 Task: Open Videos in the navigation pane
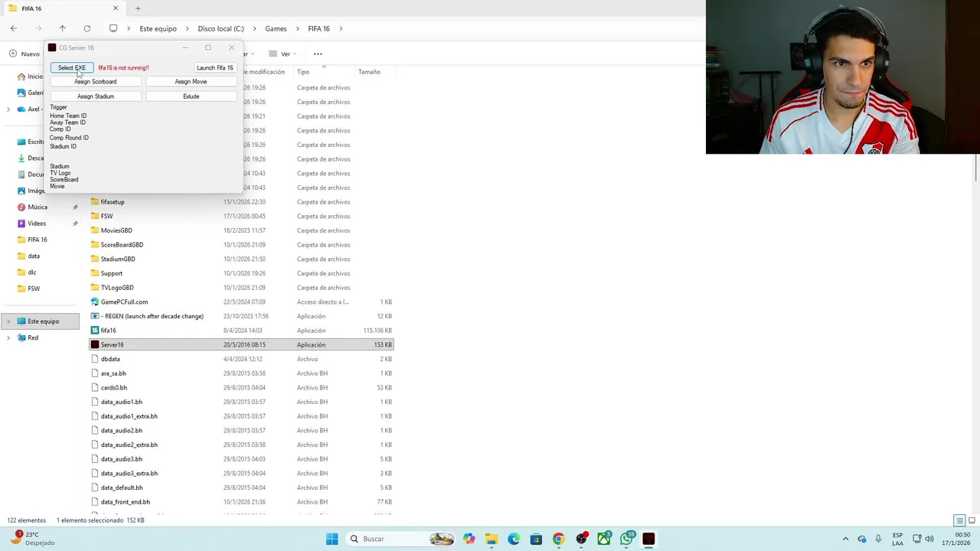coord(37,223)
